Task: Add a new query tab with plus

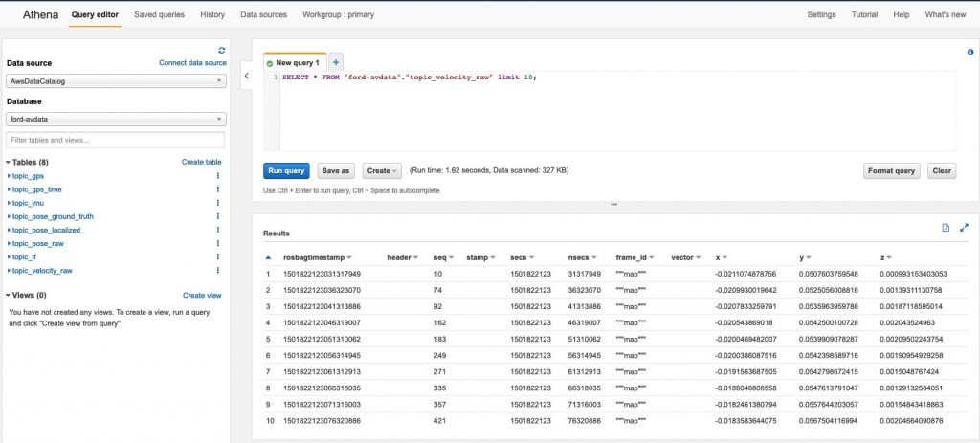Action: click(x=336, y=62)
